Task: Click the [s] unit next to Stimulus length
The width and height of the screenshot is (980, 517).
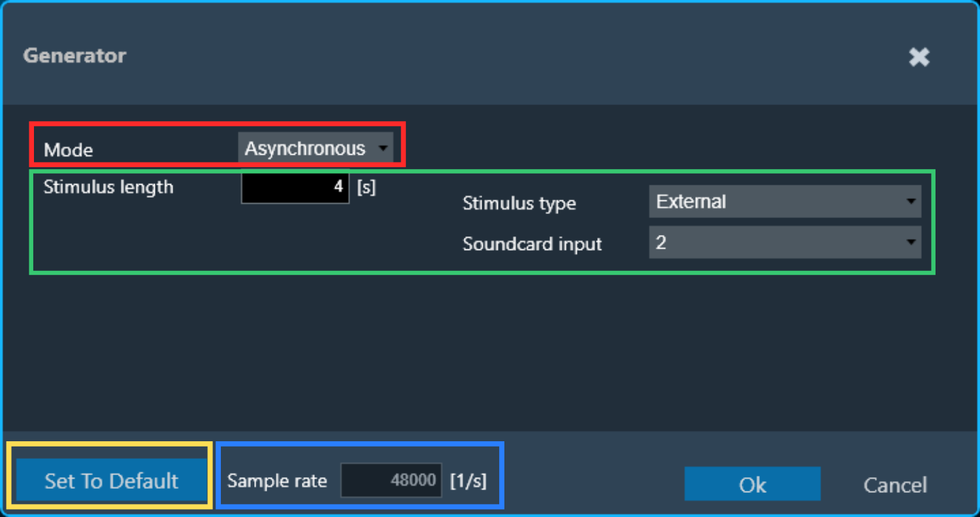Action: [367, 187]
